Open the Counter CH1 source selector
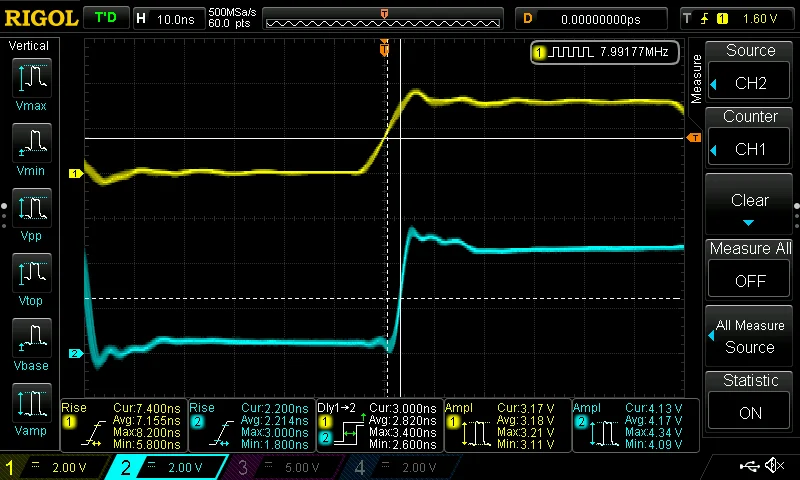 tap(749, 149)
